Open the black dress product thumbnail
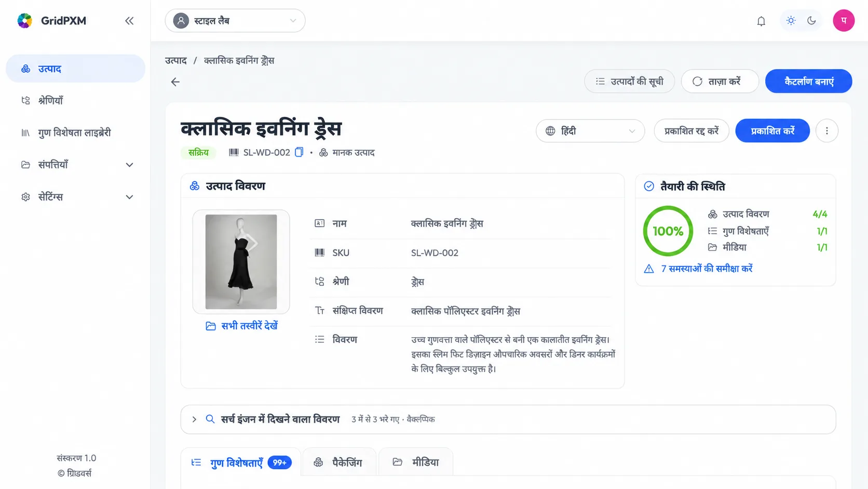This screenshot has width=868, height=489. pos(241,262)
